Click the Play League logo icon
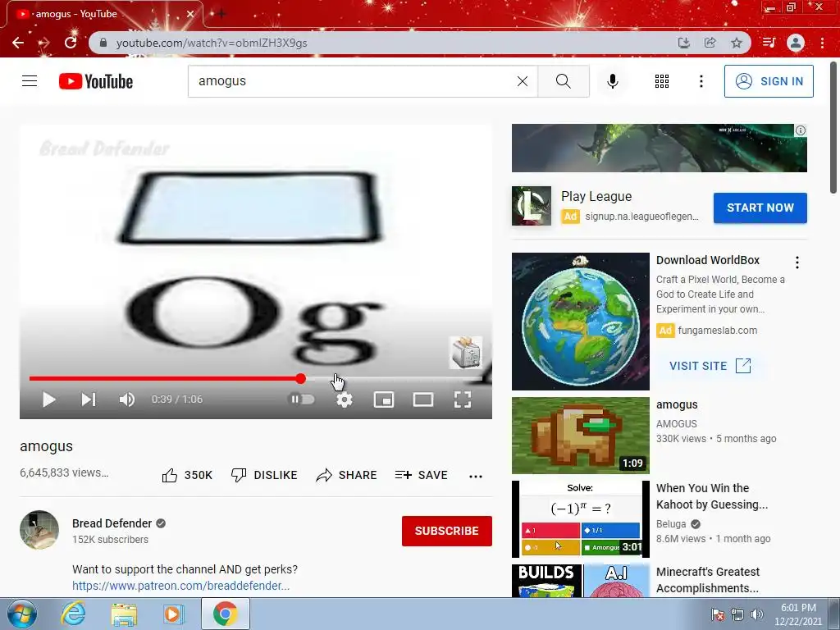The image size is (840, 630). coord(531,206)
